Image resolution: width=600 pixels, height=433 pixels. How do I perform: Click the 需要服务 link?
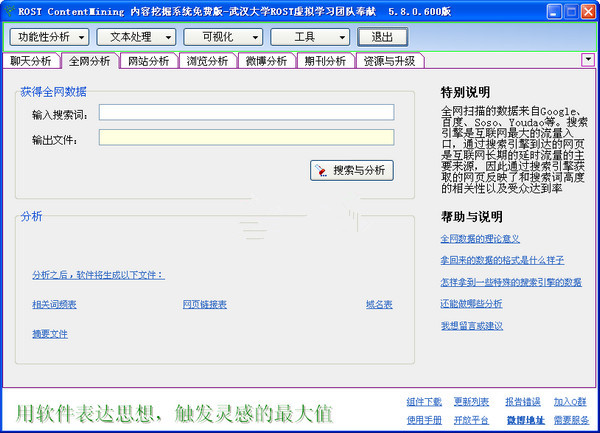(571, 420)
